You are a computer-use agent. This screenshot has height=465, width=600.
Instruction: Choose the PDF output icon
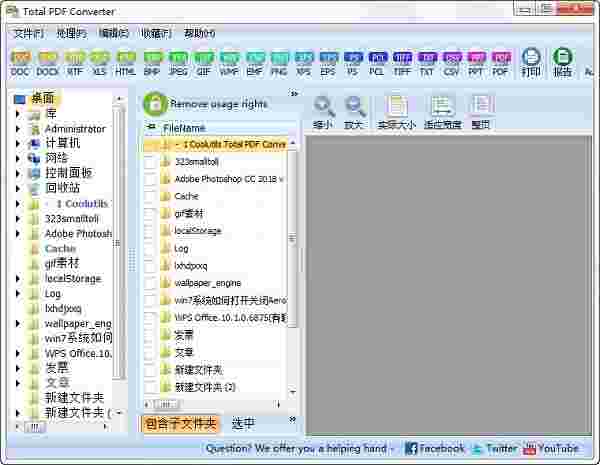click(501, 63)
